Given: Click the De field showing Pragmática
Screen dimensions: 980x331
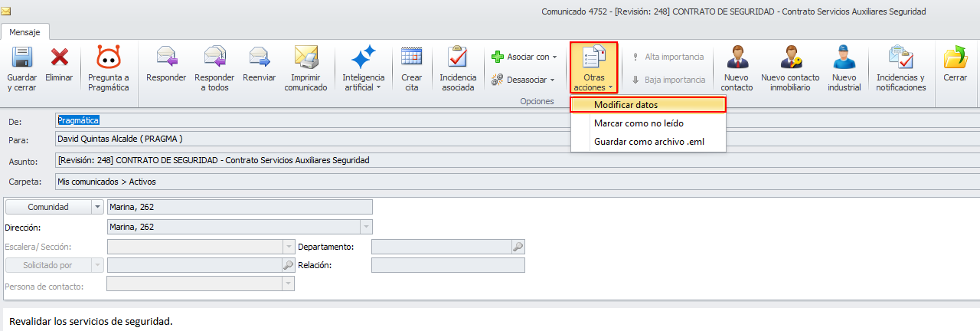Looking at the screenshot, I should tap(518, 120).
